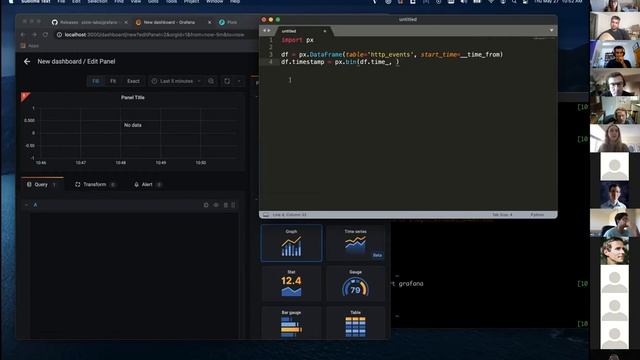The height and width of the screenshot is (360, 640).
Task: Click the Sublime Text next tab arrow
Action: pos(269,31)
